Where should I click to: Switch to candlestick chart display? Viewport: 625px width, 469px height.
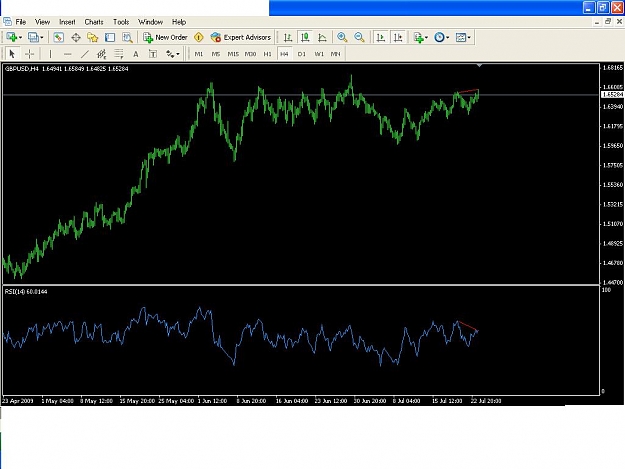click(305, 37)
